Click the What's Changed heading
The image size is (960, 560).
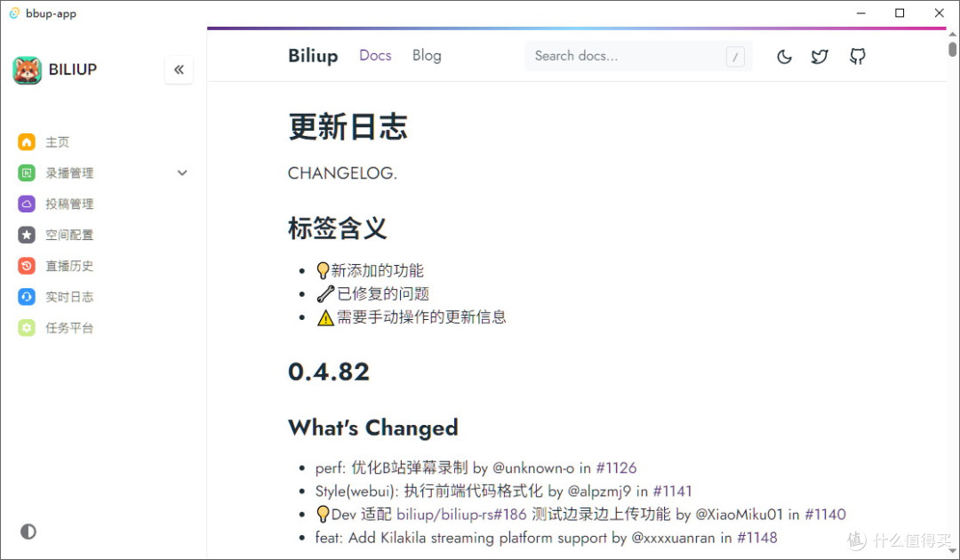click(372, 428)
